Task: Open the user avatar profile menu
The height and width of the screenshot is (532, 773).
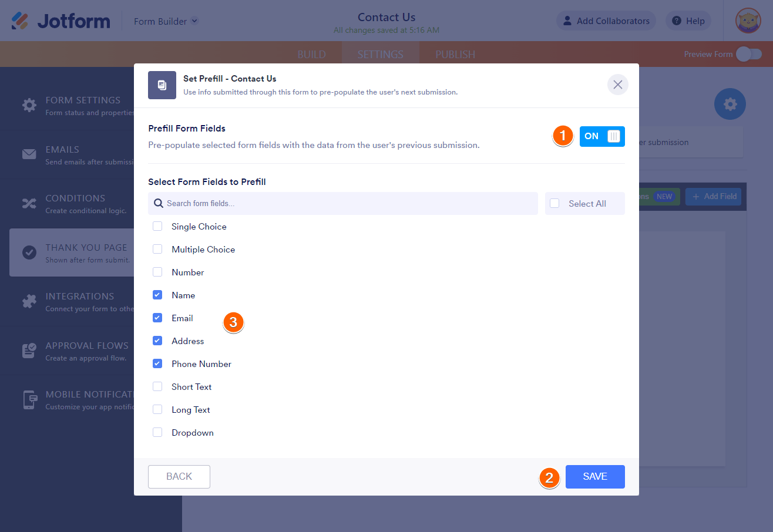Action: (x=748, y=21)
